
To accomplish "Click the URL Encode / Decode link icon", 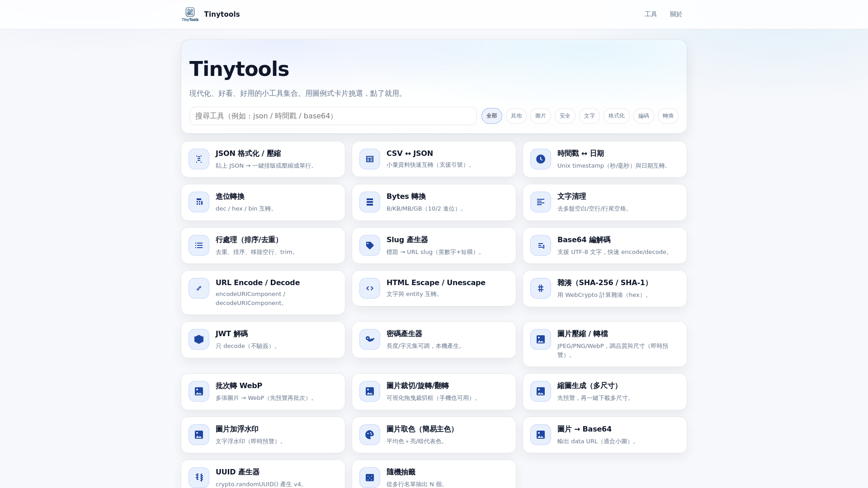I will [x=199, y=288].
